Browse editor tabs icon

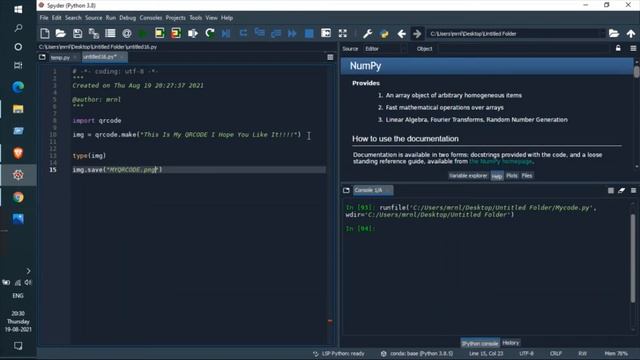click(x=42, y=57)
